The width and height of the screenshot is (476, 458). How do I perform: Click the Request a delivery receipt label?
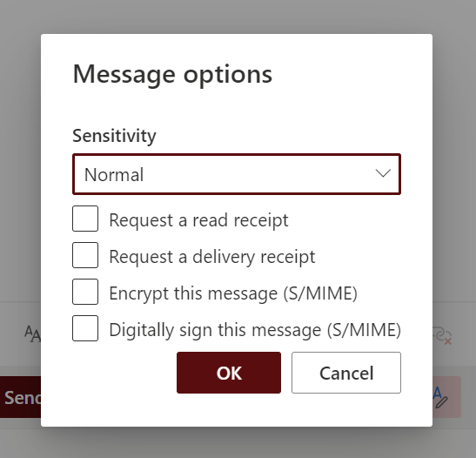pyautogui.click(x=211, y=257)
